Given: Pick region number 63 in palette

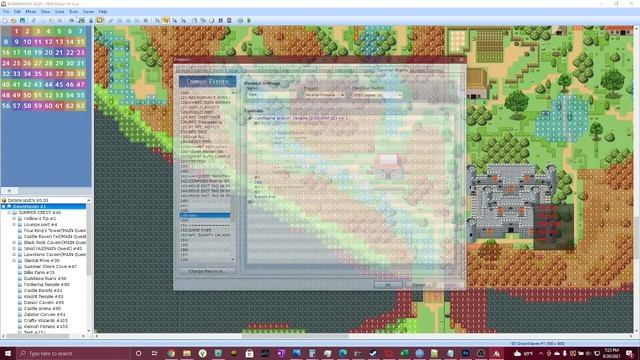Looking at the screenshot, I should coord(80,106).
